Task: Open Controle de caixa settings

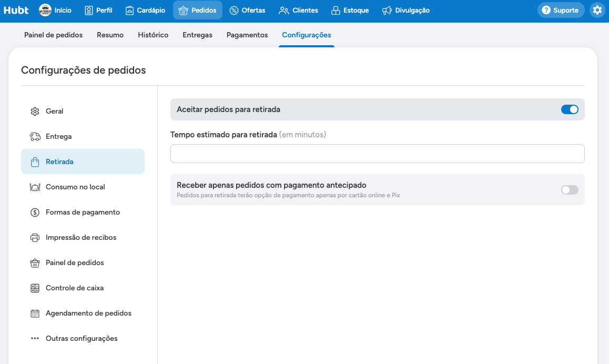Action: coord(83,288)
